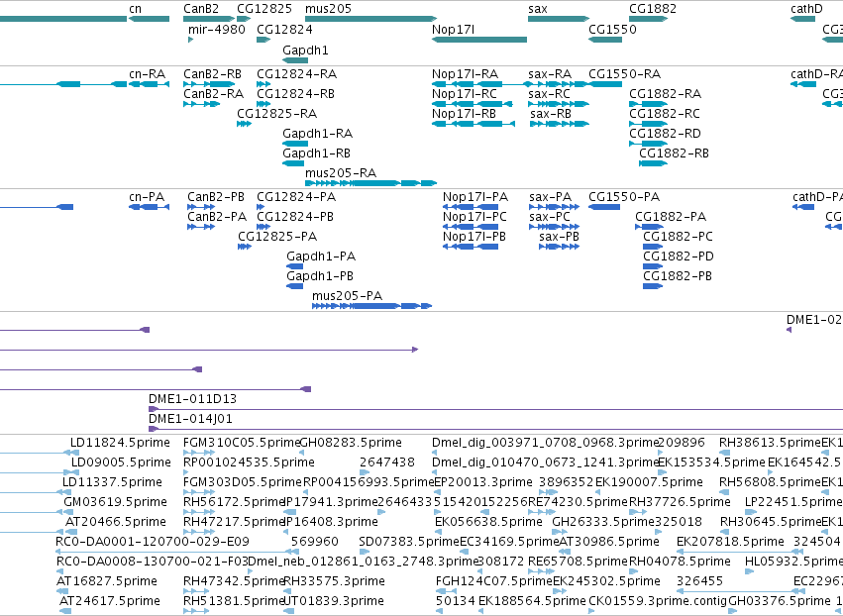Screen dimensions: 843x616
Task: Select the CanB2 gene bar
Action: [209, 19]
